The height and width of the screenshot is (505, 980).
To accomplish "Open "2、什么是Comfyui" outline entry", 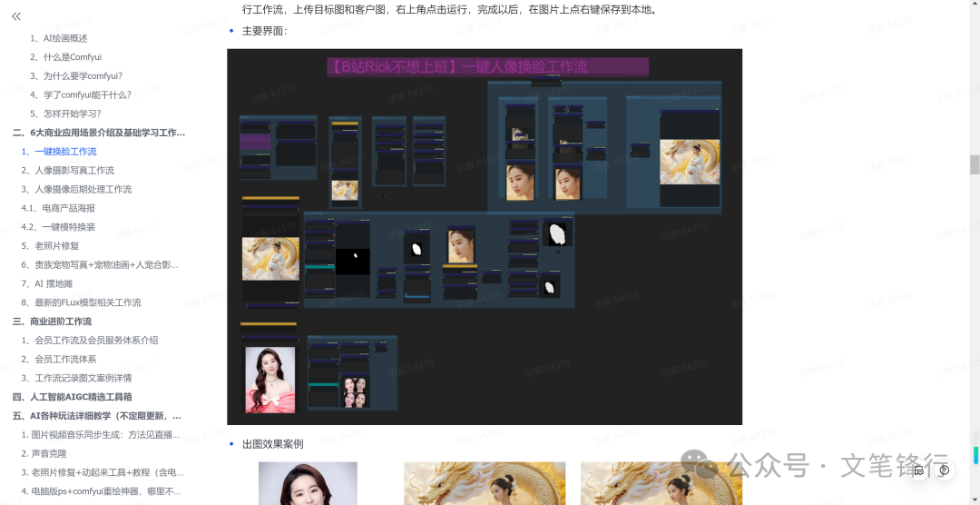I will [x=65, y=57].
